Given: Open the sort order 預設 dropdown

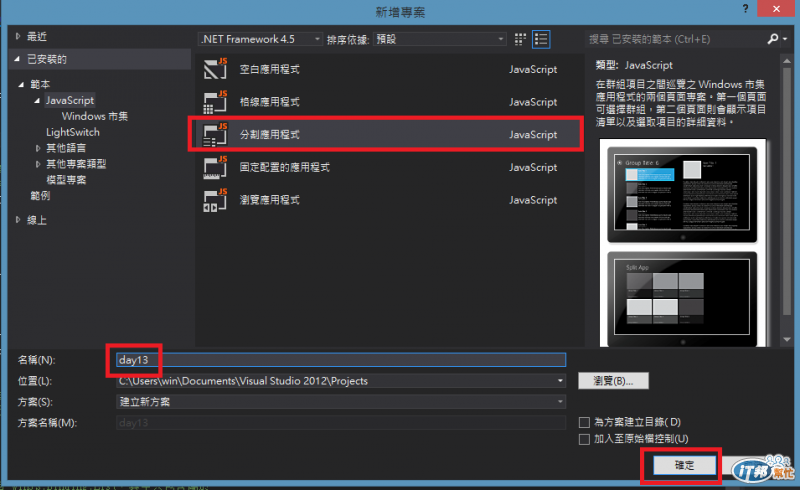Looking at the screenshot, I should (440, 39).
